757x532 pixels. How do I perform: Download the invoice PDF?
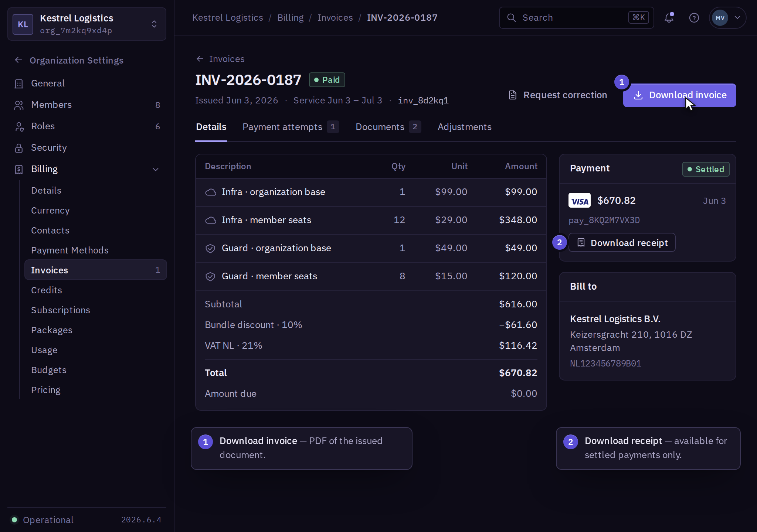(x=679, y=95)
